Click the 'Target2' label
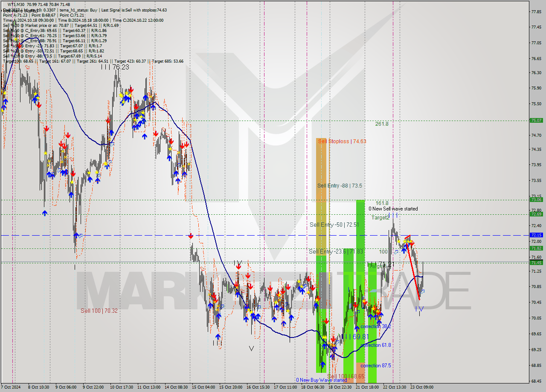The image size is (546, 392). 380,218
